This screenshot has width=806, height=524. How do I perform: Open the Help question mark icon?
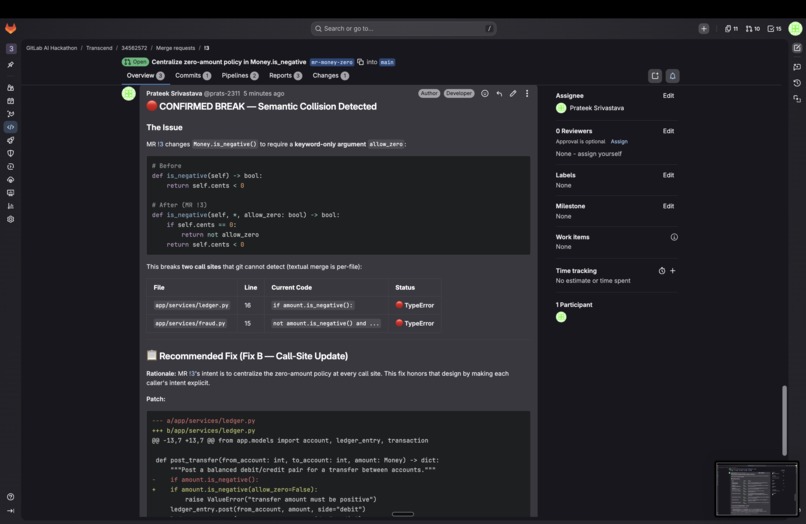tap(10, 497)
